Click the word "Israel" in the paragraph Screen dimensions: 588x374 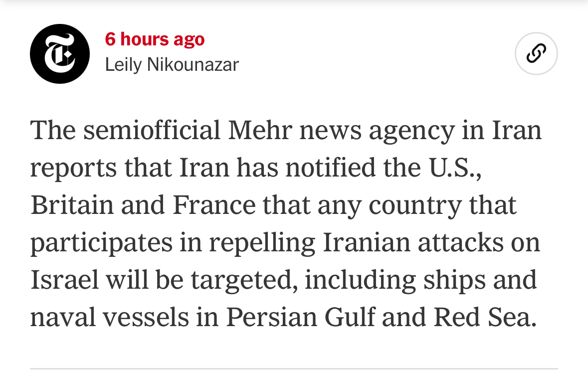64,280
